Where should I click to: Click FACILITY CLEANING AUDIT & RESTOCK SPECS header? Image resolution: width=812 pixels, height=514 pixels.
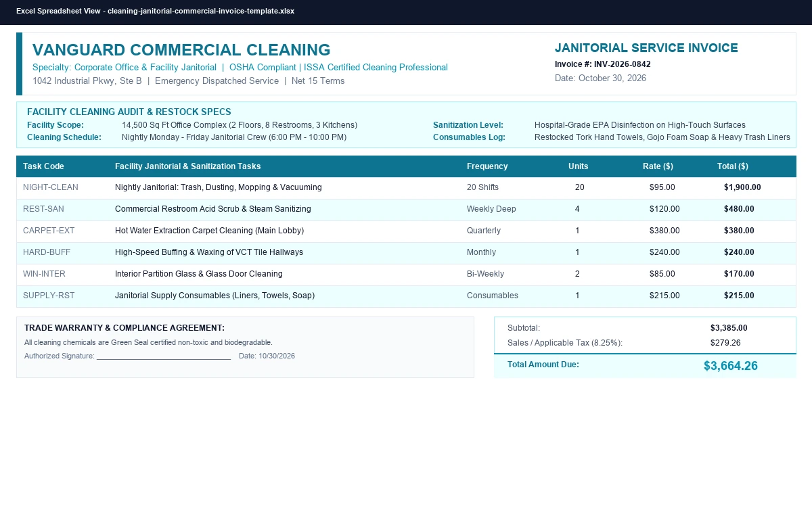pyautogui.click(x=129, y=112)
